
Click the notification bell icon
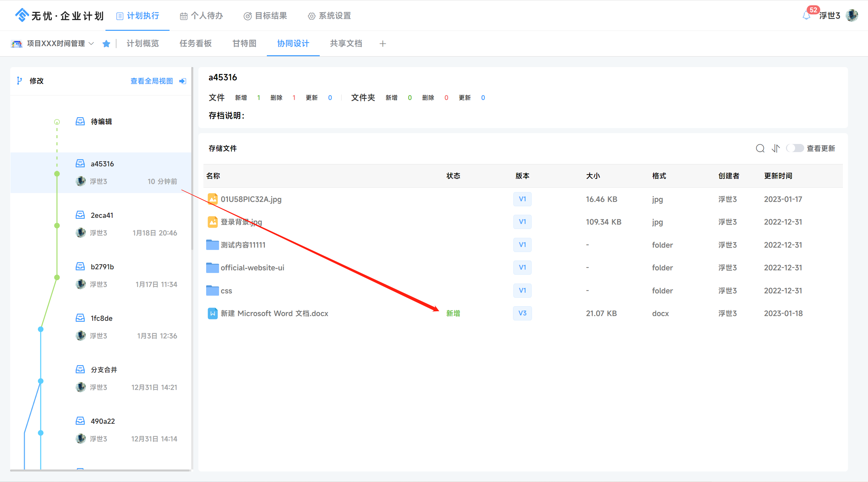[x=807, y=16]
